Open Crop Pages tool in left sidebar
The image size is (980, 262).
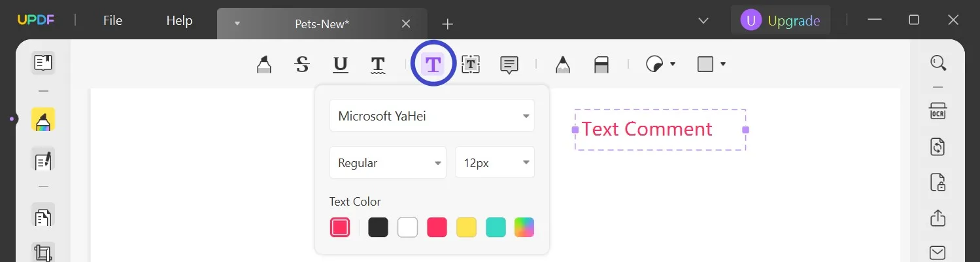coord(43,252)
